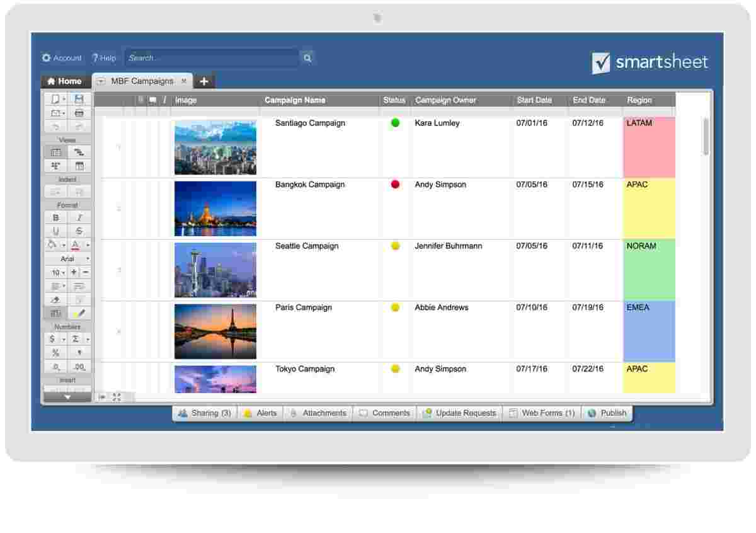Open the Arial font family dropdown
This screenshot has width=756, height=533.
tap(67, 258)
